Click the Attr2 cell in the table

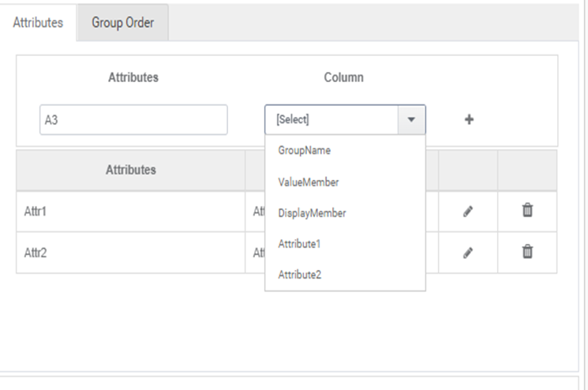coord(130,253)
